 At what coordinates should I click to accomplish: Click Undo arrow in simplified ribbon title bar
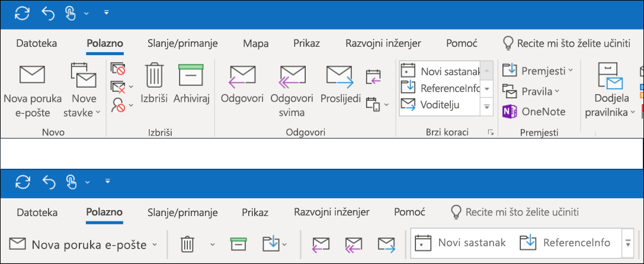pos(48,183)
